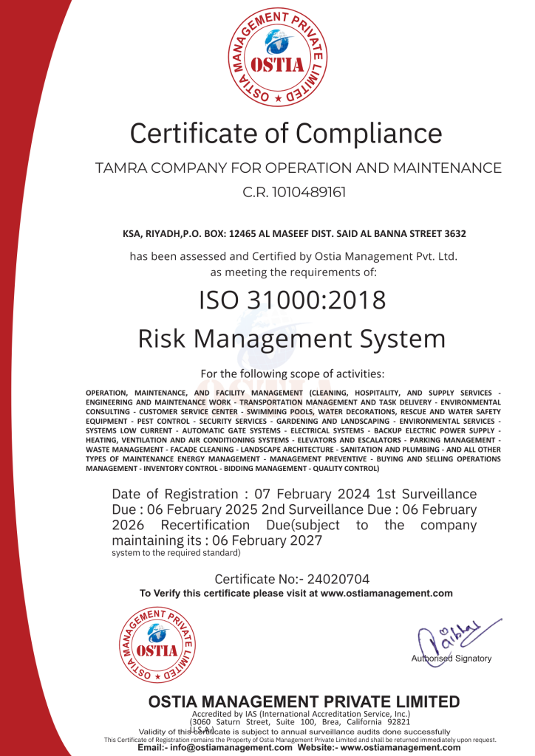Select the Risk Management System heading

point(292,339)
